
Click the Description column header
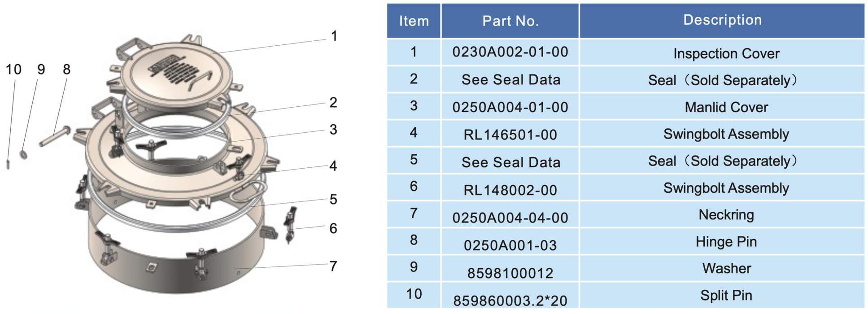coord(722,20)
